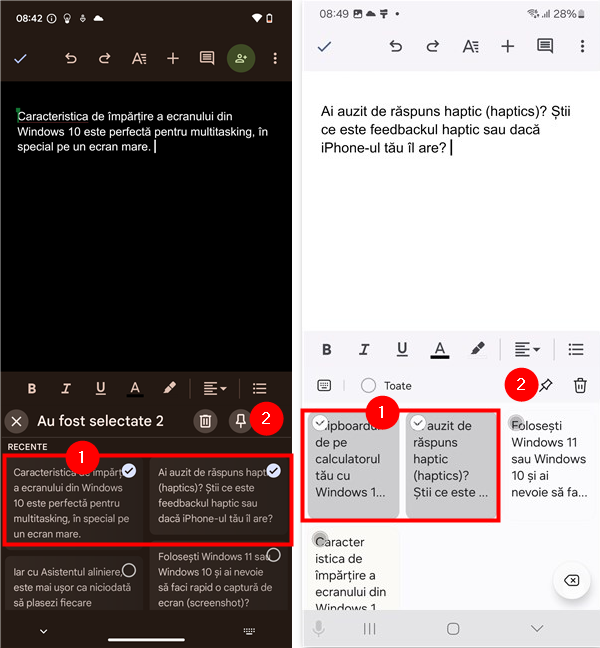Toggle Underline in dark phone format bar
This screenshot has height=648, width=600.
[x=100, y=388]
